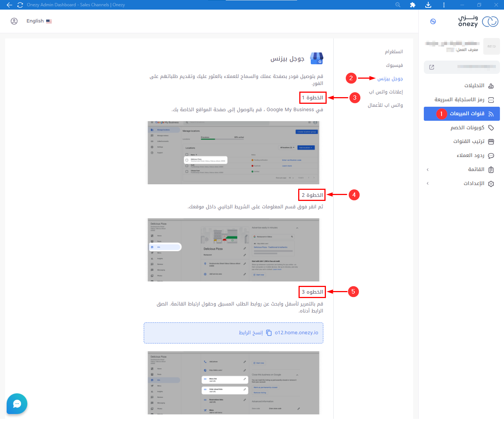Image resolution: width=504 pixels, height=424 pixels.
Task: Select the إعلانات واتس اب WhatsApp ads tab
Action: click(x=386, y=92)
